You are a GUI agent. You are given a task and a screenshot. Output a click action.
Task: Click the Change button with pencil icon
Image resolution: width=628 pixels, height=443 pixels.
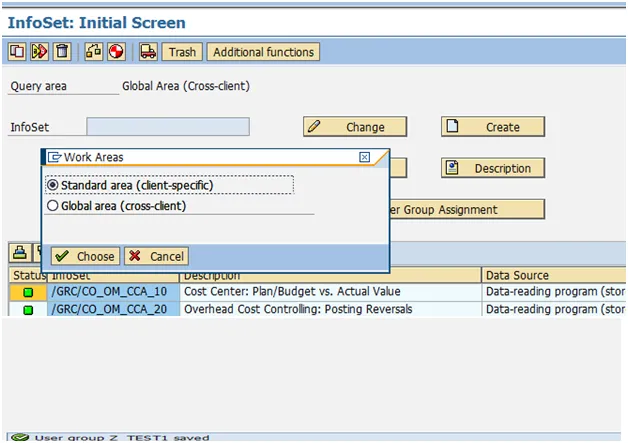point(355,127)
